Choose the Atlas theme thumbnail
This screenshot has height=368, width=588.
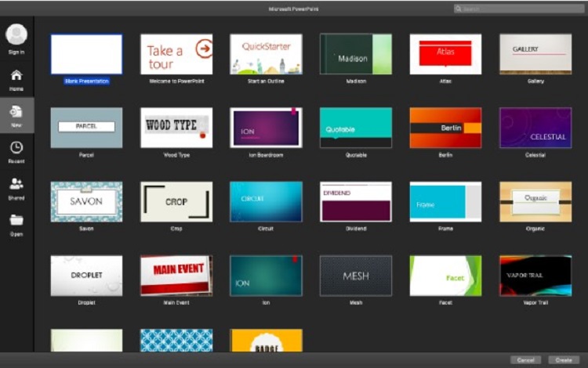[445, 54]
